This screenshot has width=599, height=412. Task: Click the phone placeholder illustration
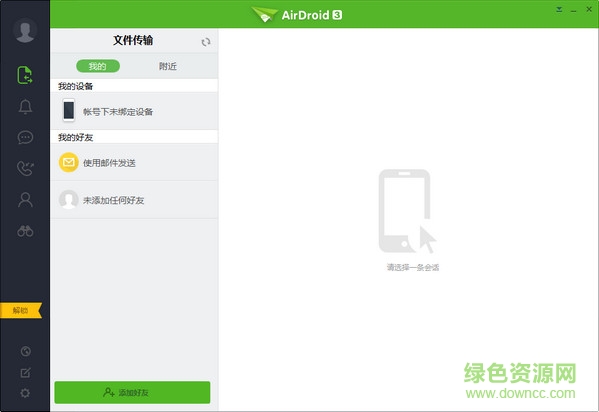pyautogui.click(x=407, y=211)
